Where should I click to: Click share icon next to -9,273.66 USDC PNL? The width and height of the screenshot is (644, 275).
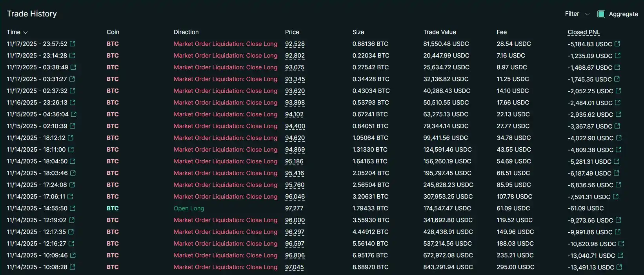click(619, 220)
